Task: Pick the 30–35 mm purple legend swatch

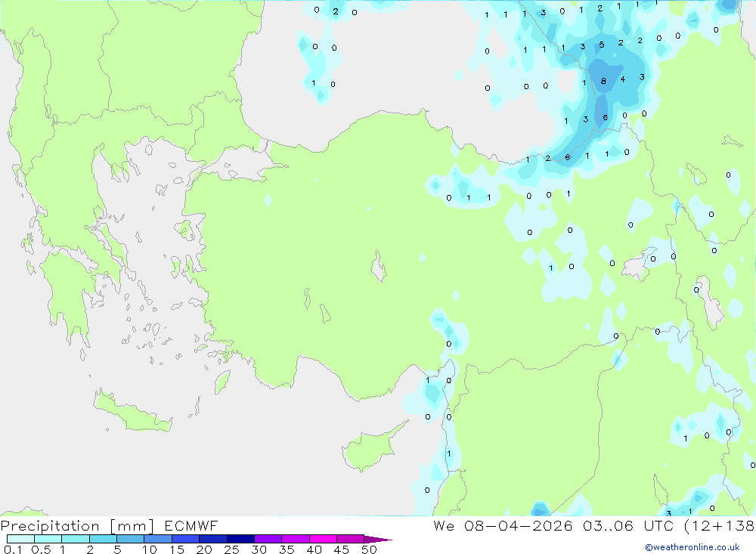Action: pyautogui.click(x=268, y=539)
